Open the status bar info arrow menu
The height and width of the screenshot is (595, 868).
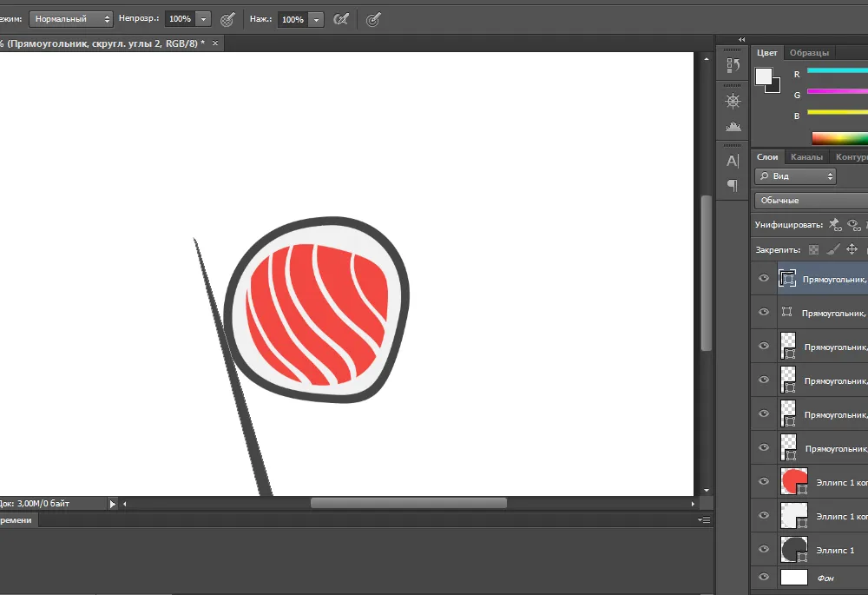112,504
